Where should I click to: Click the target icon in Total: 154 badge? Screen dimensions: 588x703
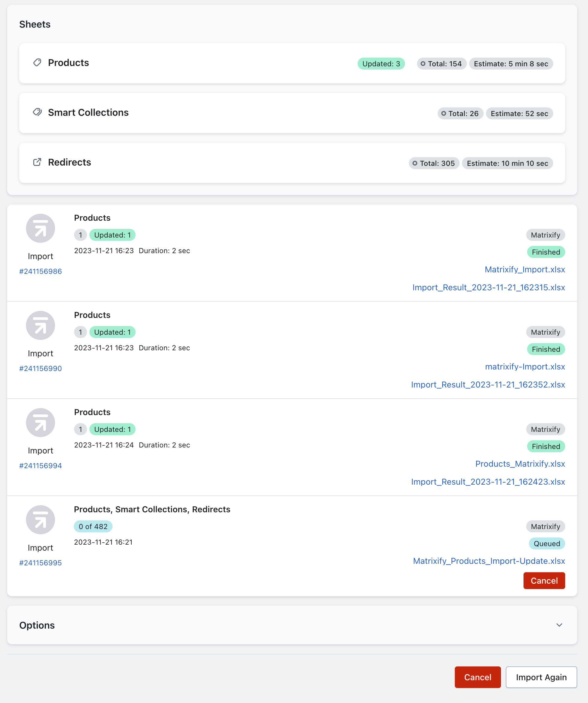[x=423, y=63]
